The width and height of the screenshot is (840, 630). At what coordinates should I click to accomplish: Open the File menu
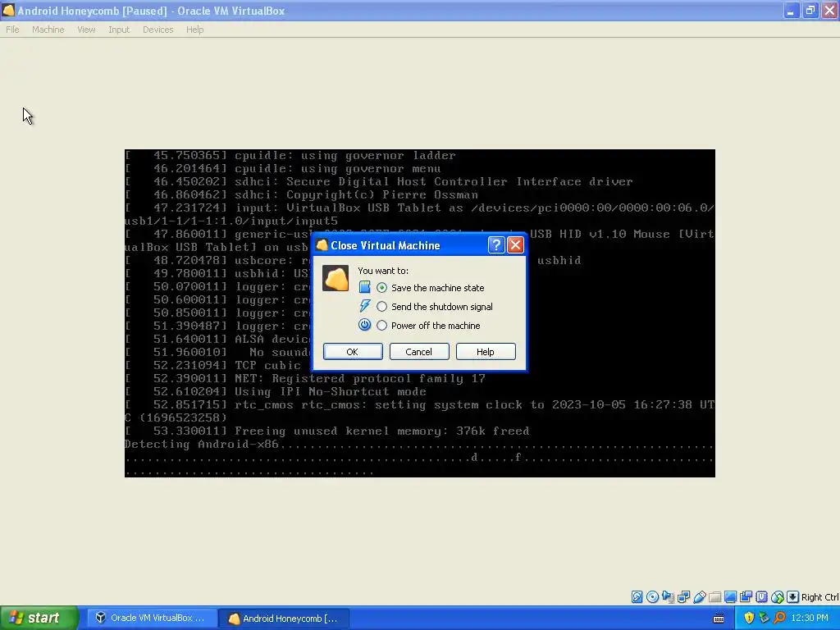click(12, 30)
